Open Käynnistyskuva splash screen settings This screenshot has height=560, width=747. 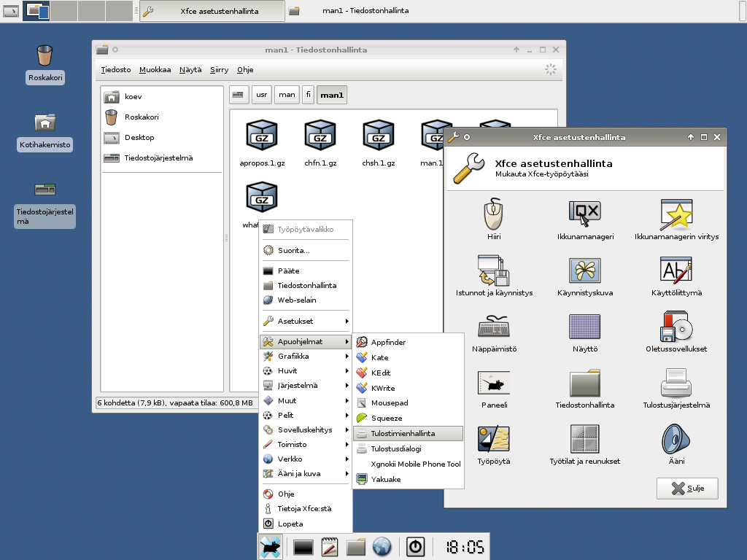click(584, 274)
